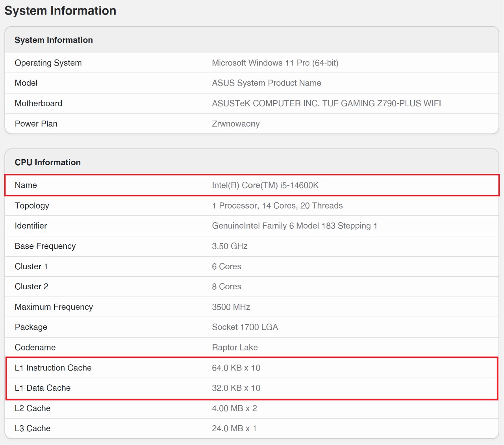Select the "24.0 MB x 1" value
Image resolution: width=504 pixels, height=445 pixels.
(234, 428)
